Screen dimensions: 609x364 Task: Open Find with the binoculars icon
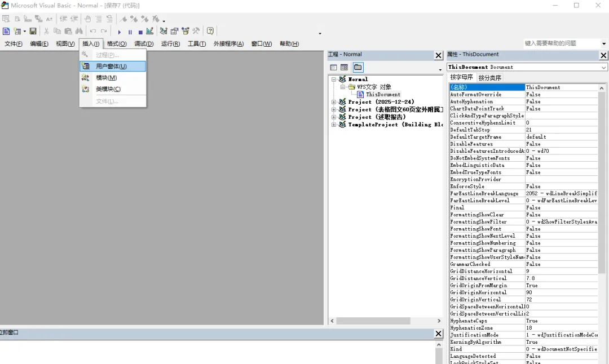(80, 31)
